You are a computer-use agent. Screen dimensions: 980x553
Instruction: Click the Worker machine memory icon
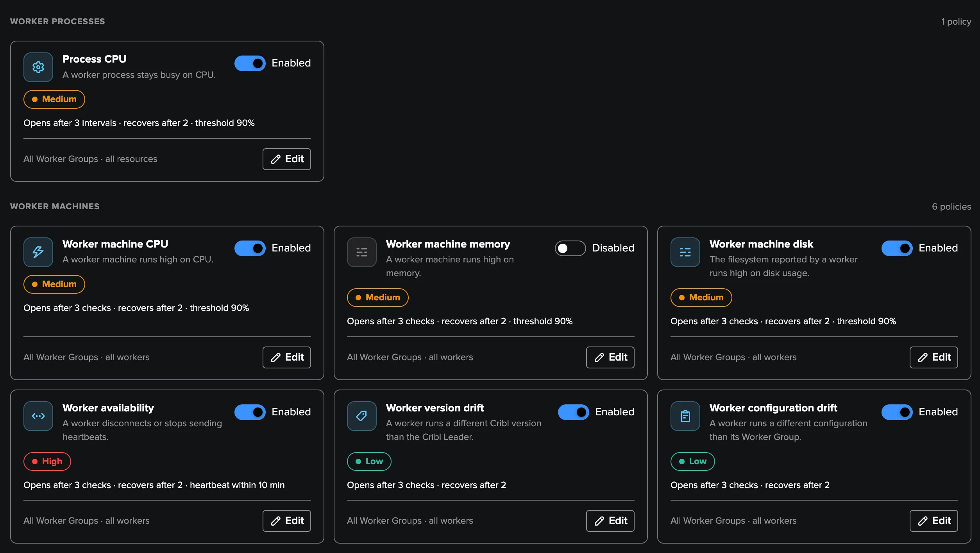coord(362,252)
